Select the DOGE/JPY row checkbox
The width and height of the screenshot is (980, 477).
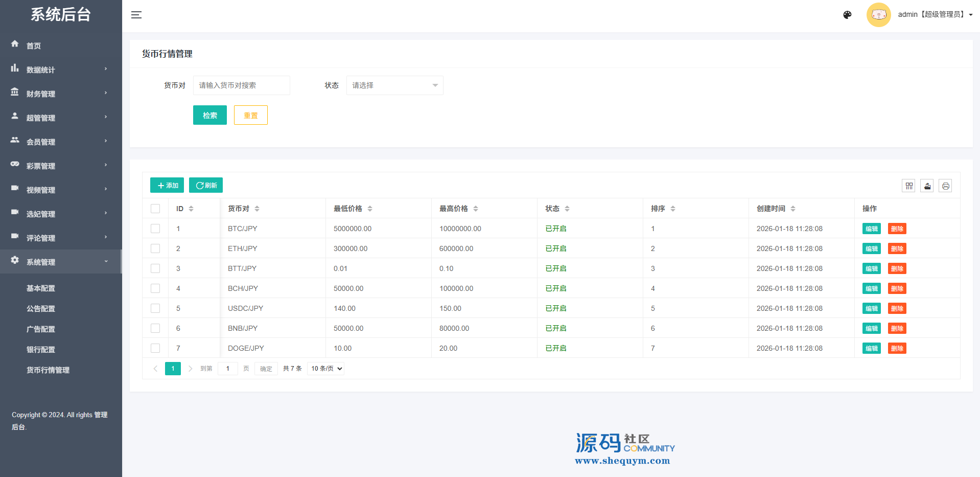[x=155, y=348]
